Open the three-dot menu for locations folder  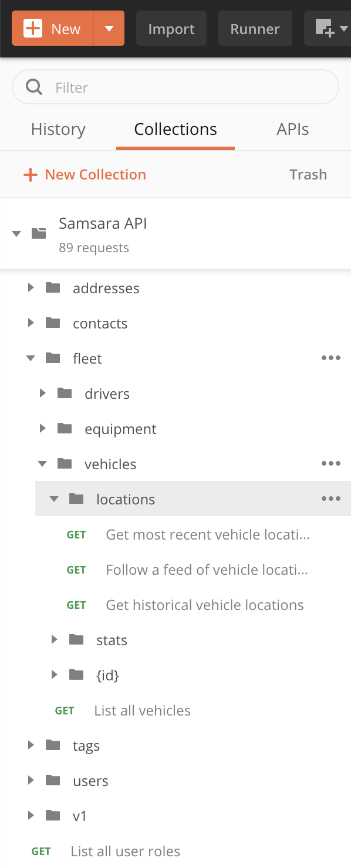[331, 499]
